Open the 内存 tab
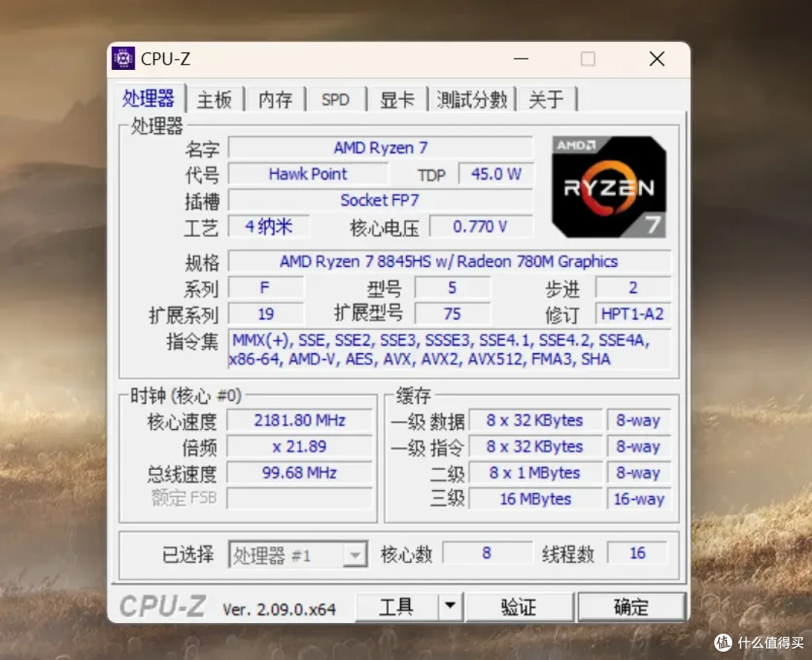Screen dimensions: 812x660 click(275, 99)
